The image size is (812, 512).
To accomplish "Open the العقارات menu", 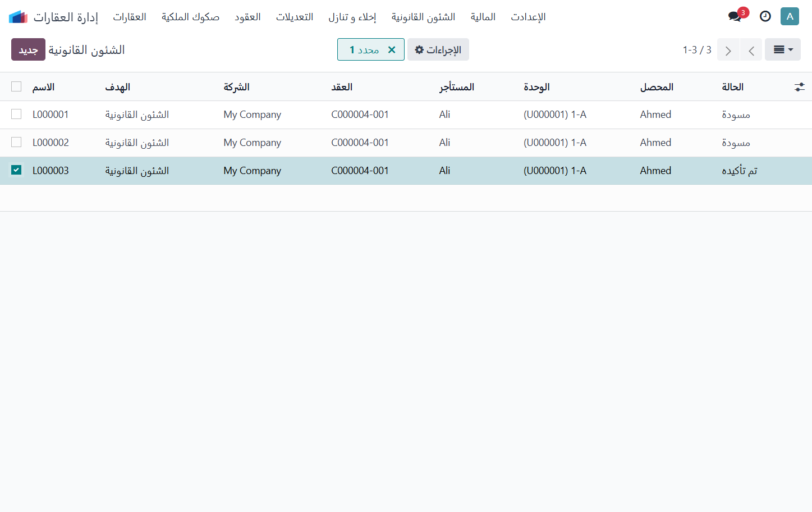I will point(130,17).
